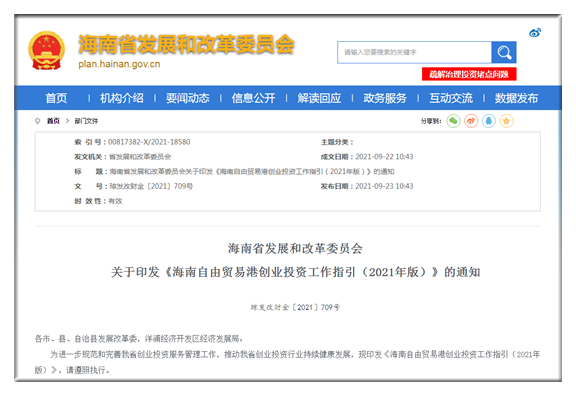Click the red 疏解治理投资堵点问题 banner
Screen dimensions: 576x396
tap(469, 74)
